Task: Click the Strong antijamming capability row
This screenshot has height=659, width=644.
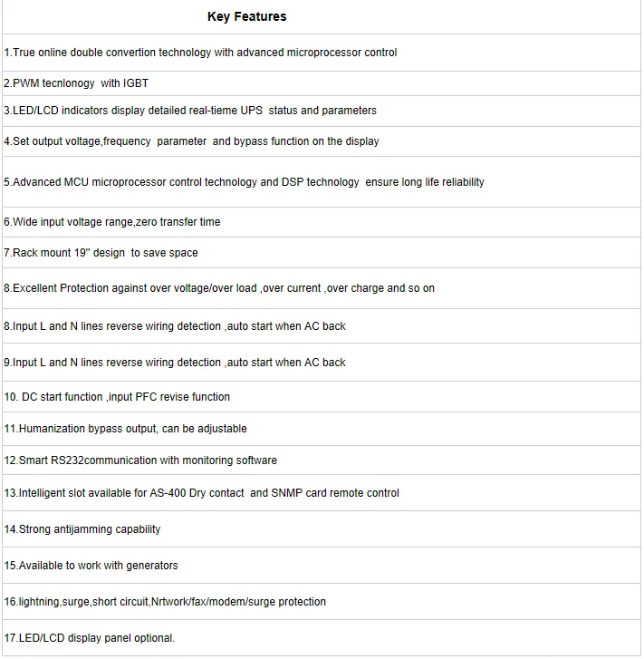Action: pyautogui.click(x=322, y=529)
